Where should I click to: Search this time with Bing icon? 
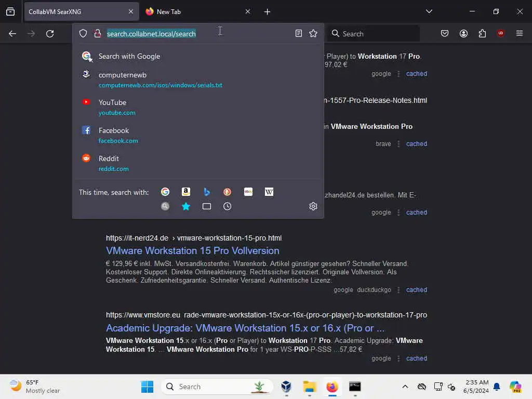[207, 192]
